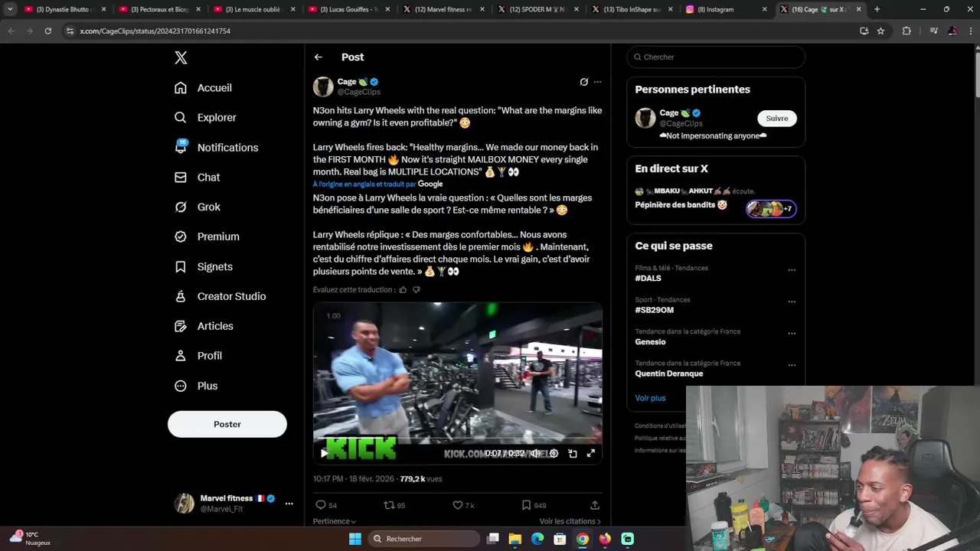Viewport: 980px width, 551px height.
Task: Like the translation with thumbs up
Action: point(403,290)
